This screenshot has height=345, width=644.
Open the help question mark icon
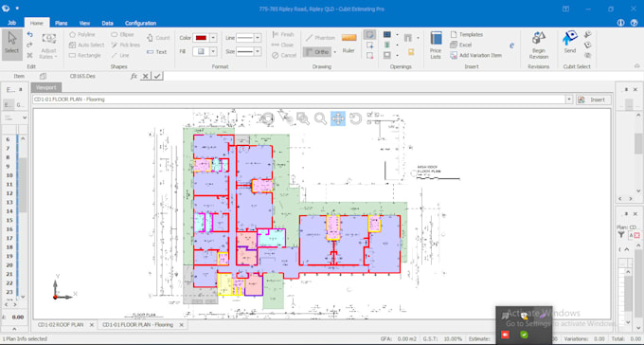pyautogui.click(x=634, y=23)
